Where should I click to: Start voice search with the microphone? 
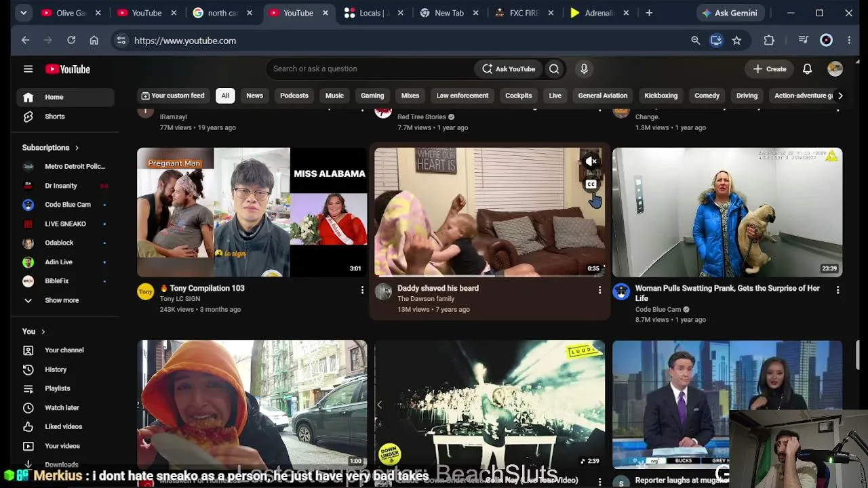pos(584,68)
